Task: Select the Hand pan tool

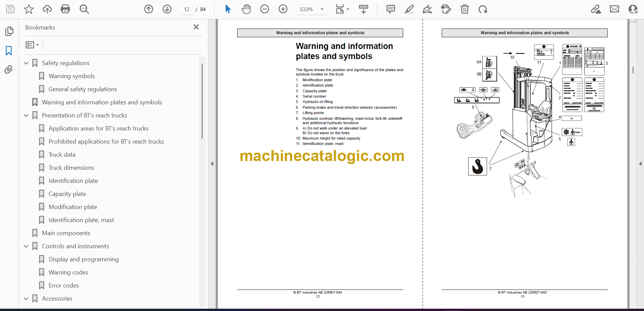Action: point(246,9)
